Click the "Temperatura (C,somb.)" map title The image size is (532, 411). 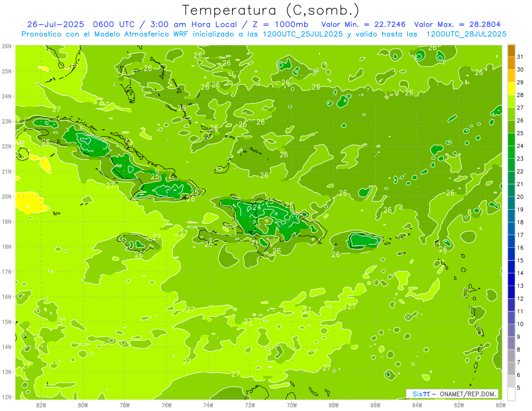click(271, 10)
